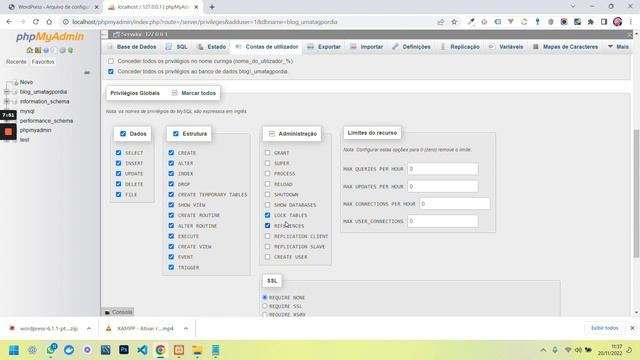Viewport: 640px width, 360px height.
Task: Toggle the Dados group checkbox
Action: [x=123, y=133]
